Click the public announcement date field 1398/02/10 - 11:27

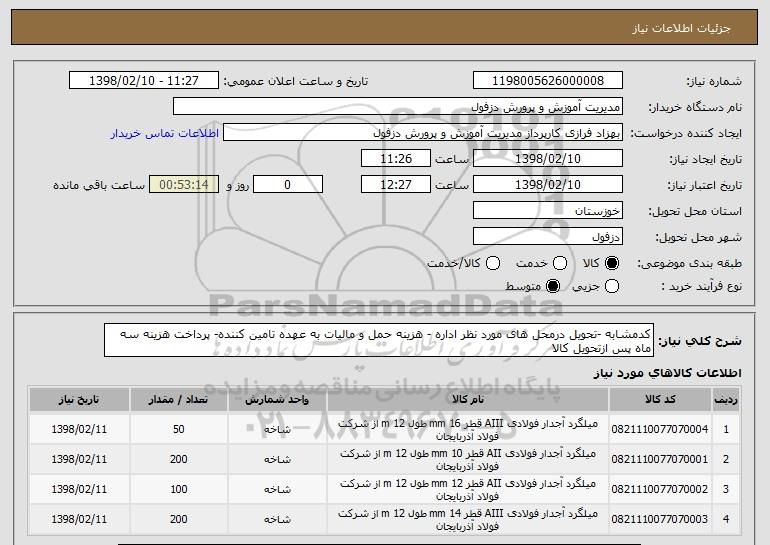(144, 81)
